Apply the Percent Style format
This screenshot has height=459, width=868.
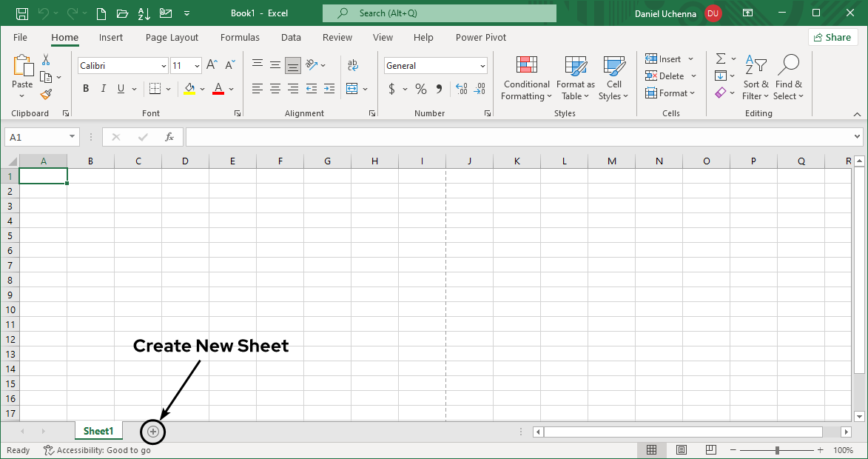[420, 88]
